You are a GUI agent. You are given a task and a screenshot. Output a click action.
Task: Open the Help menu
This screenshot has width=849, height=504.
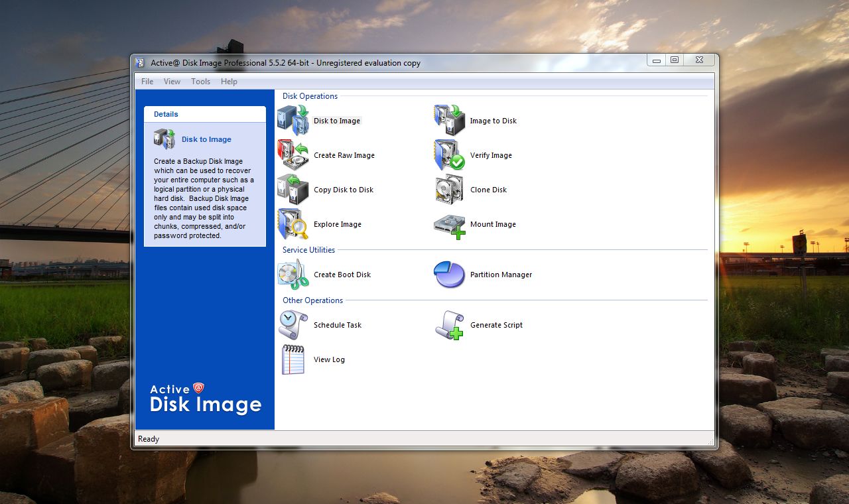click(x=229, y=82)
